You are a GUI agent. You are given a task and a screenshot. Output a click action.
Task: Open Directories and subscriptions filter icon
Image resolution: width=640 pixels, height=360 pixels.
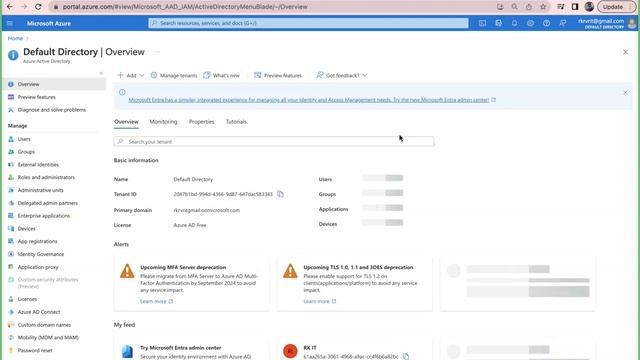point(498,23)
